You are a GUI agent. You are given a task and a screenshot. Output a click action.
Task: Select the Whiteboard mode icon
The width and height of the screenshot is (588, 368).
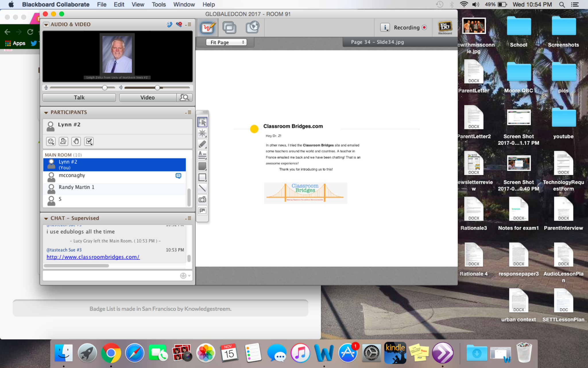tap(207, 28)
